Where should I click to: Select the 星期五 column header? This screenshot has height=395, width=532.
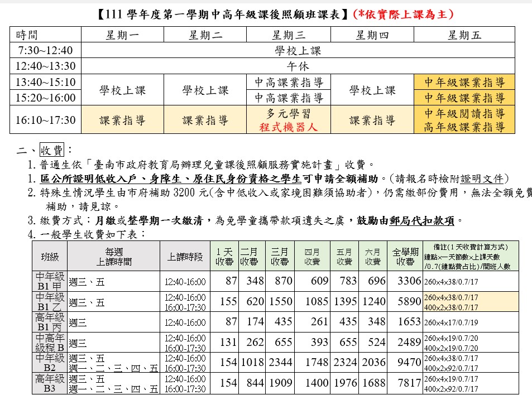pos(464,35)
